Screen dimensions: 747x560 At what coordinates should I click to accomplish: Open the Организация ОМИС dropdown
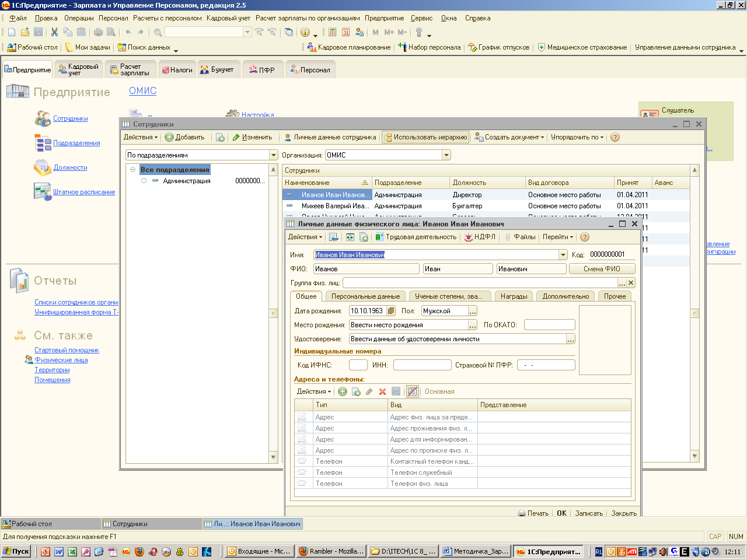(x=446, y=155)
